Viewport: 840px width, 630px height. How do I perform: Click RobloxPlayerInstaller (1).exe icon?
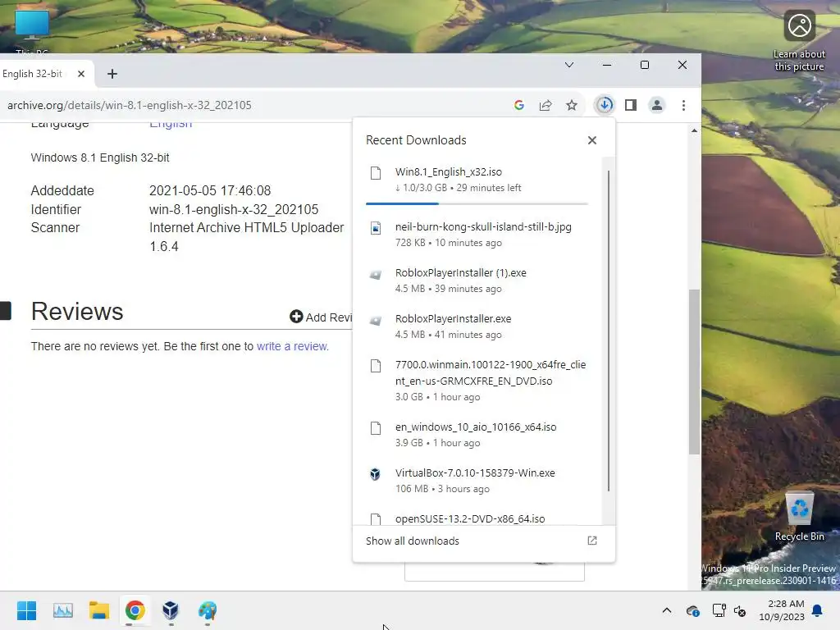tap(376, 274)
